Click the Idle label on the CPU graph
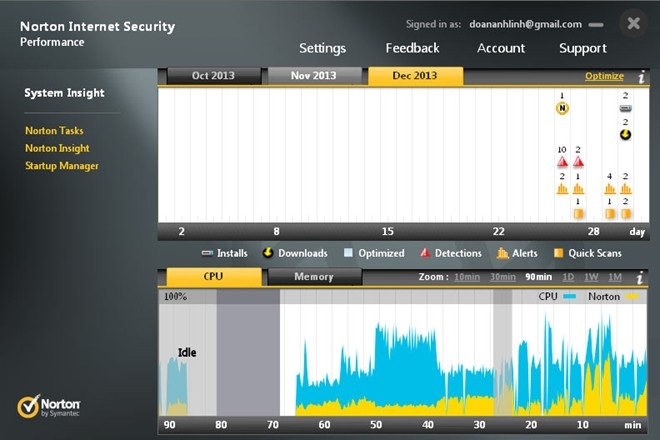The height and width of the screenshot is (440, 660). (187, 352)
